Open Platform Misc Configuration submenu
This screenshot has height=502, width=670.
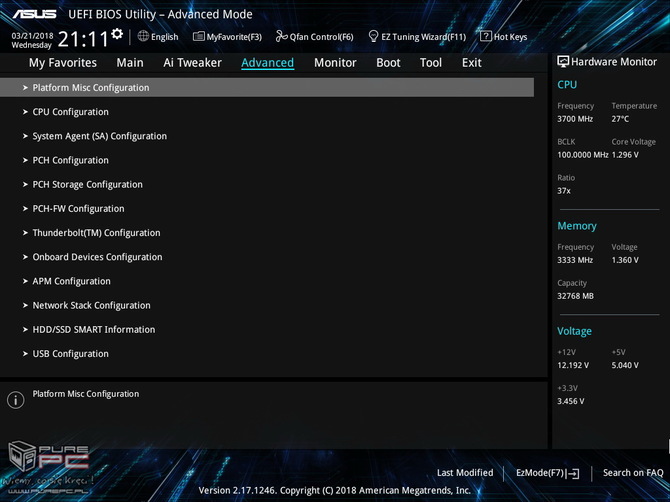pyautogui.click(x=267, y=88)
